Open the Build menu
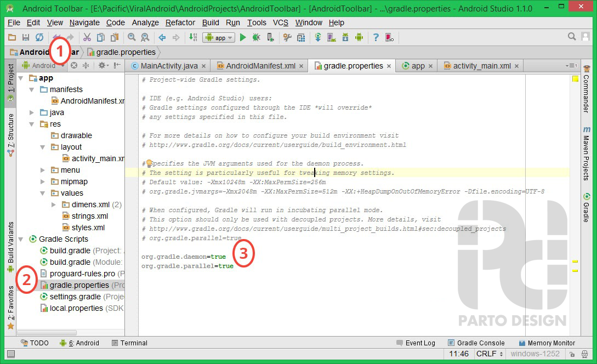597x364 pixels. click(211, 22)
